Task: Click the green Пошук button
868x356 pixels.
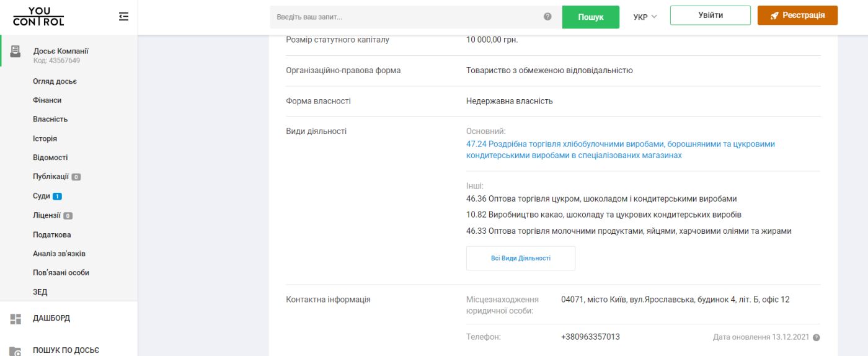Action: coord(591,17)
